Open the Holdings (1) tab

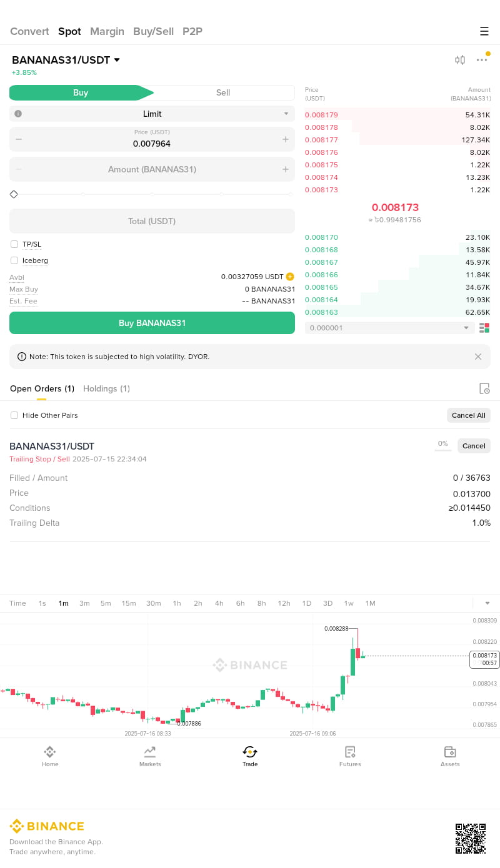coord(106,388)
